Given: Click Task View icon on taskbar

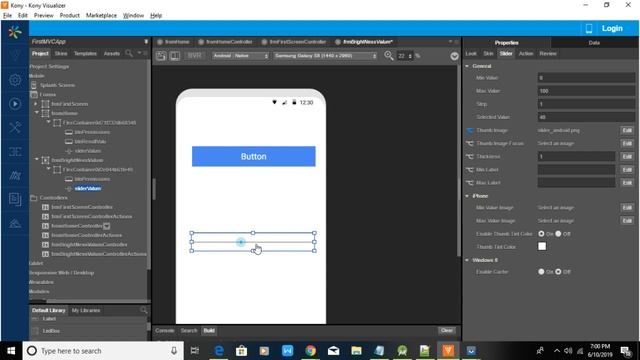Looking at the screenshot, I should tap(195, 351).
